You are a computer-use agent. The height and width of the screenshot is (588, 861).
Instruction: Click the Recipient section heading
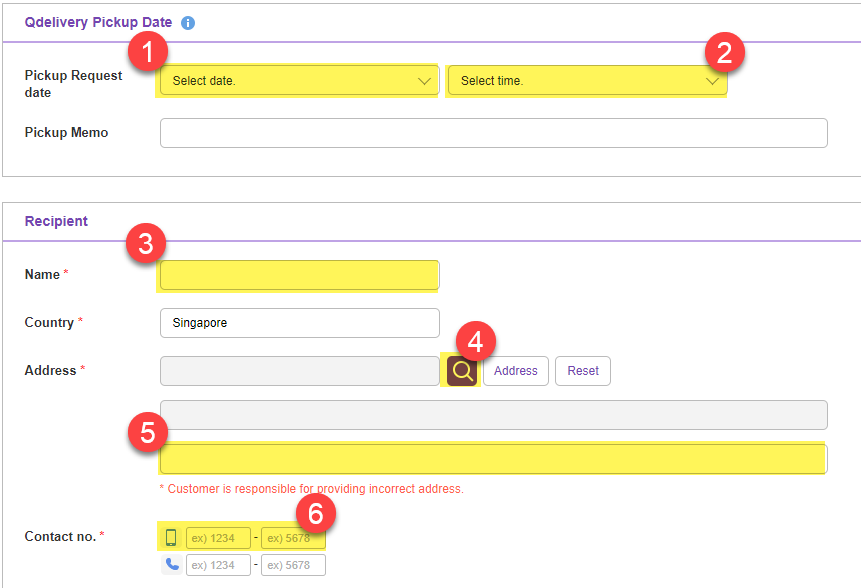coord(56,221)
